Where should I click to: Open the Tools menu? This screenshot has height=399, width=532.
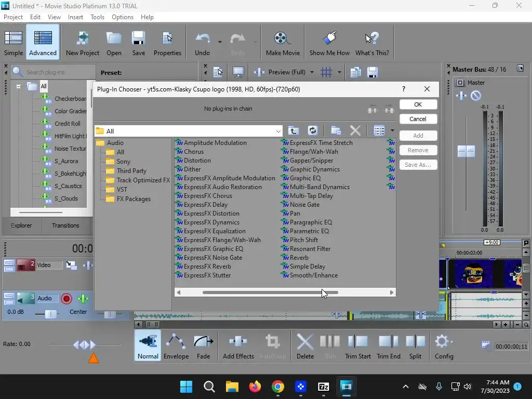pyautogui.click(x=97, y=17)
